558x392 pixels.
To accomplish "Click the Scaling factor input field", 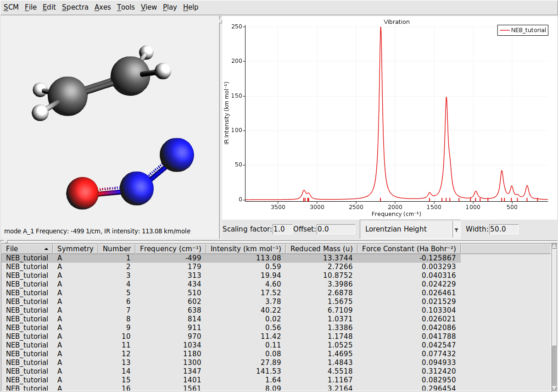I will point(281,229).
